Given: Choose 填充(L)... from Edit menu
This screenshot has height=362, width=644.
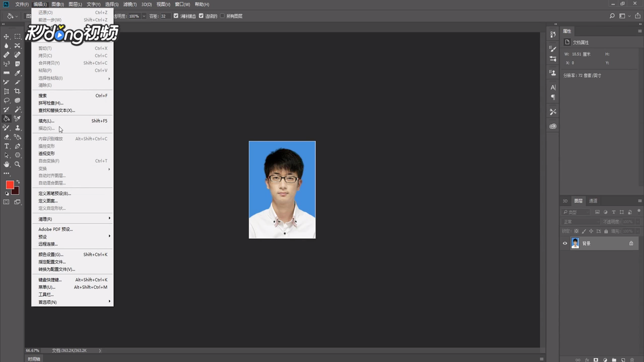Looking at the screenshot, I should click(x=73, y=121).
